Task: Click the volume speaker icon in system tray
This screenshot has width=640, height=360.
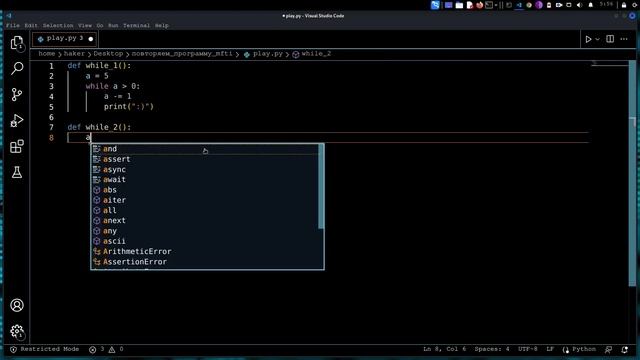Action: tap(579, 5)
